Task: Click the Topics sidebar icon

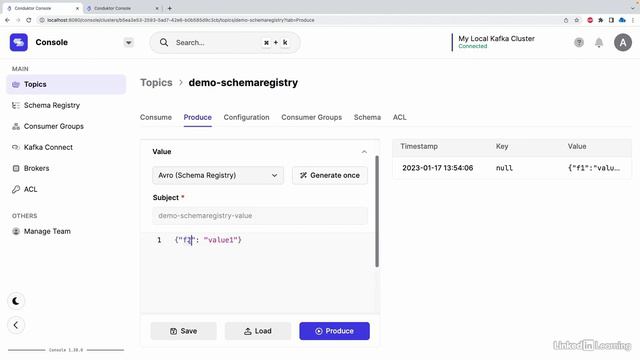Action: click(x=16, y=84)
